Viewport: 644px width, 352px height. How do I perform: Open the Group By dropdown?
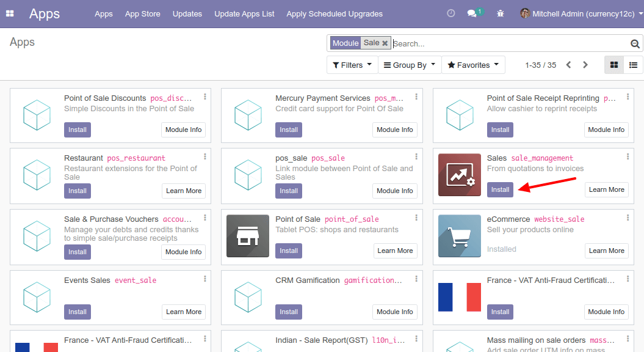[410, 65]
